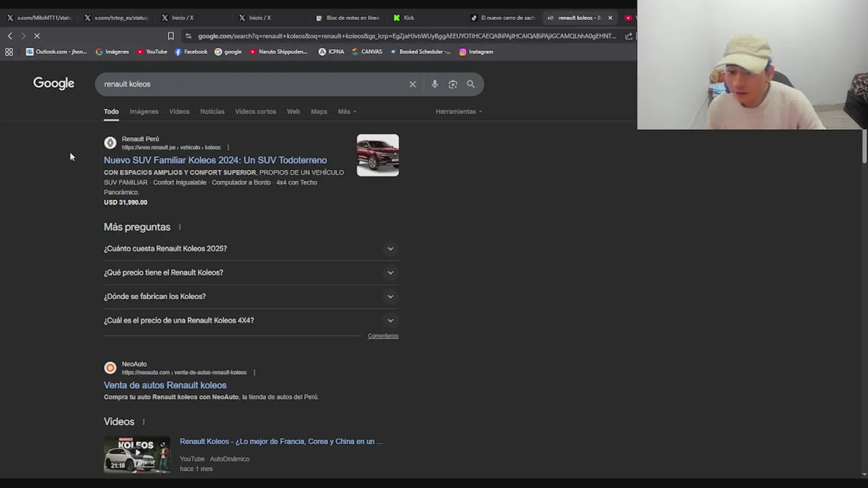The height and width of the screenshot is (488, 868).
Task: Start voice search with microphone icon
Action: [435, 84]
